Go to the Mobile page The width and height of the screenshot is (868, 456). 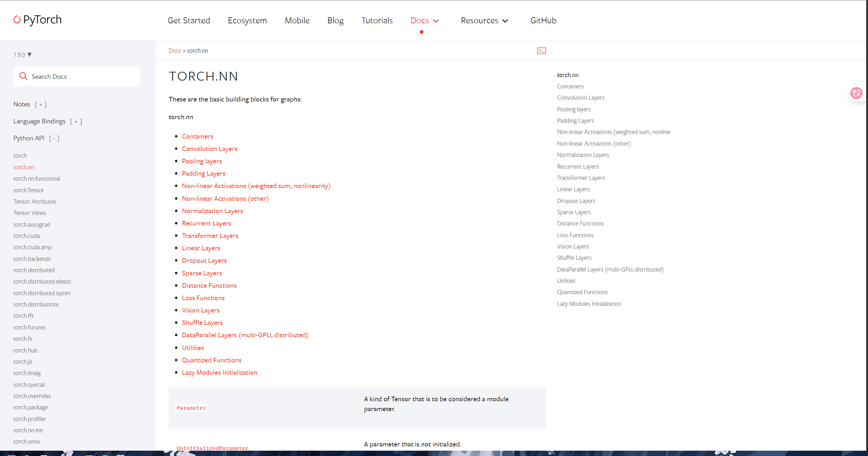point(297,21)
